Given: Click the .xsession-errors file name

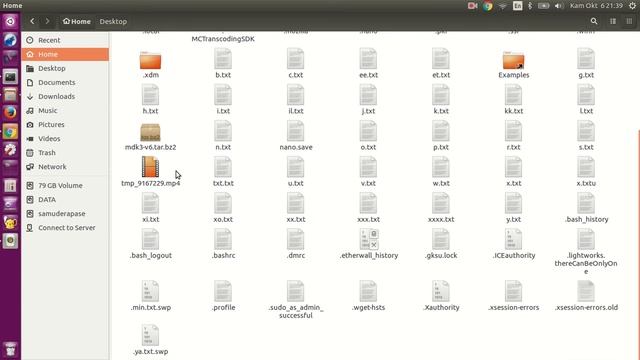Looking at the screenshot, I should [513, 307].
